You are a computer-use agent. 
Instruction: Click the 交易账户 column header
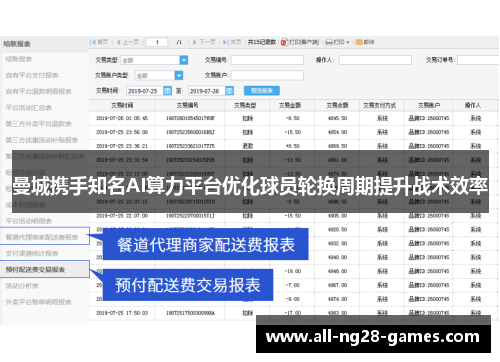tap(429, 105)
